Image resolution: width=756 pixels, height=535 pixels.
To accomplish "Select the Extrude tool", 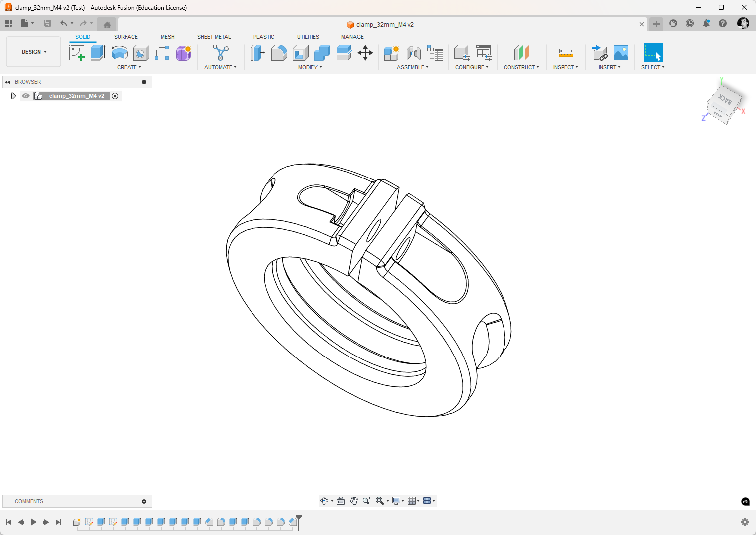I will pos(98,52).
